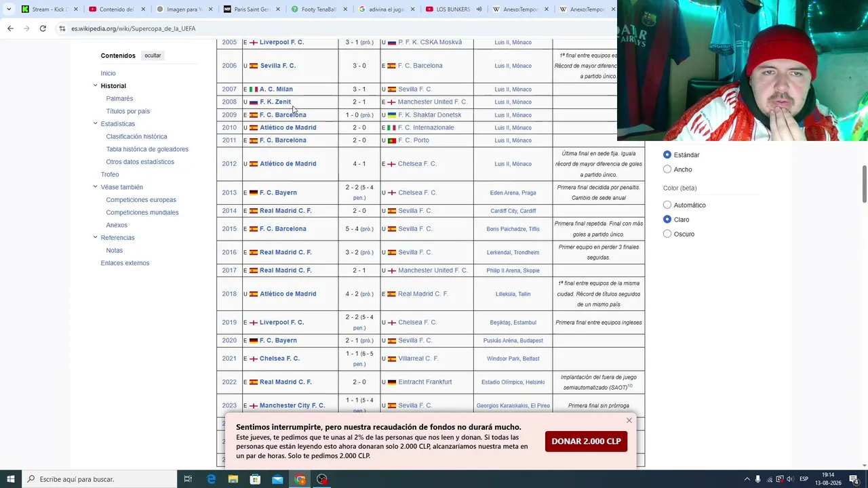Go to Títulos por país section
The width and height of the screenshot is (868, 488).
click(127, 111)
